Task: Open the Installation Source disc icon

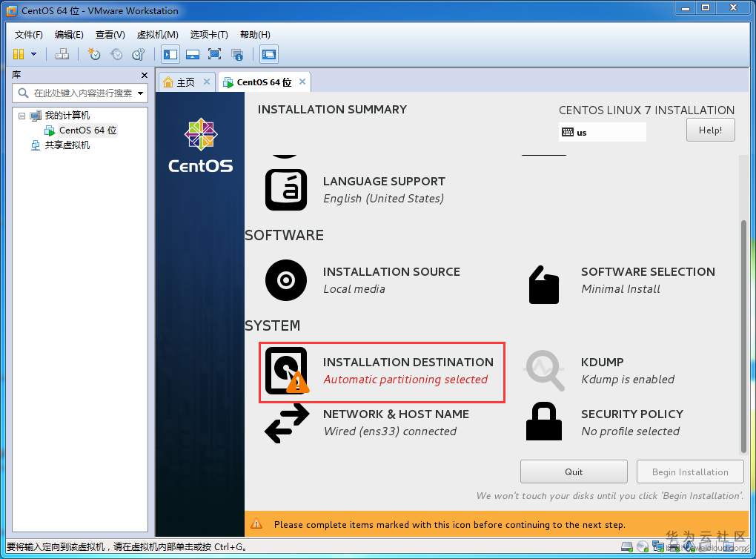Action: point(286,280)
